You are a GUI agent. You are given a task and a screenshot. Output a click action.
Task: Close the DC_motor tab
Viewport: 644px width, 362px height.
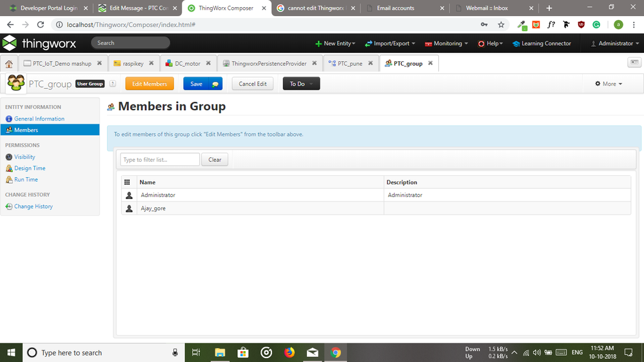click(208, 63)
